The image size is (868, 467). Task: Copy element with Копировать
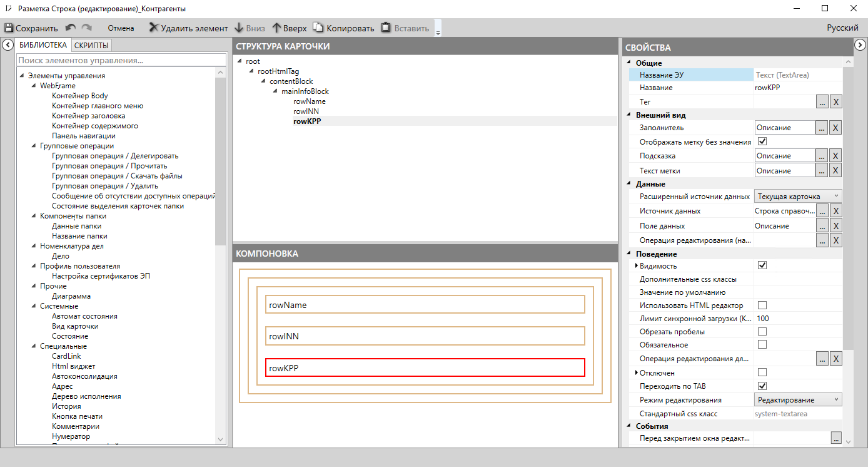[343, 28]
